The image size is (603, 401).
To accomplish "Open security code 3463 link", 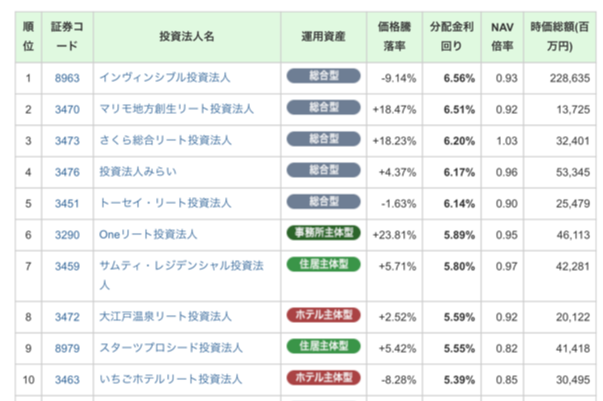I will [67, 380].
